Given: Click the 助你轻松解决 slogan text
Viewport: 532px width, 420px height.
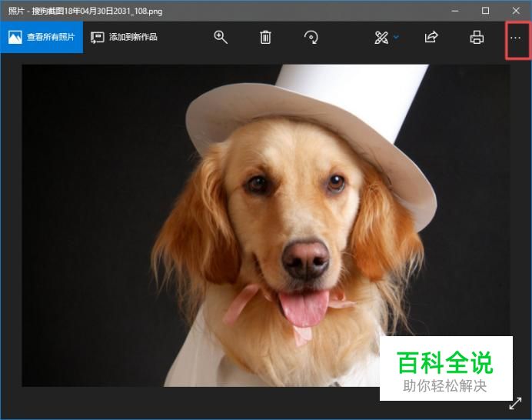Looking at the screenshot, I should click(445, 386).
